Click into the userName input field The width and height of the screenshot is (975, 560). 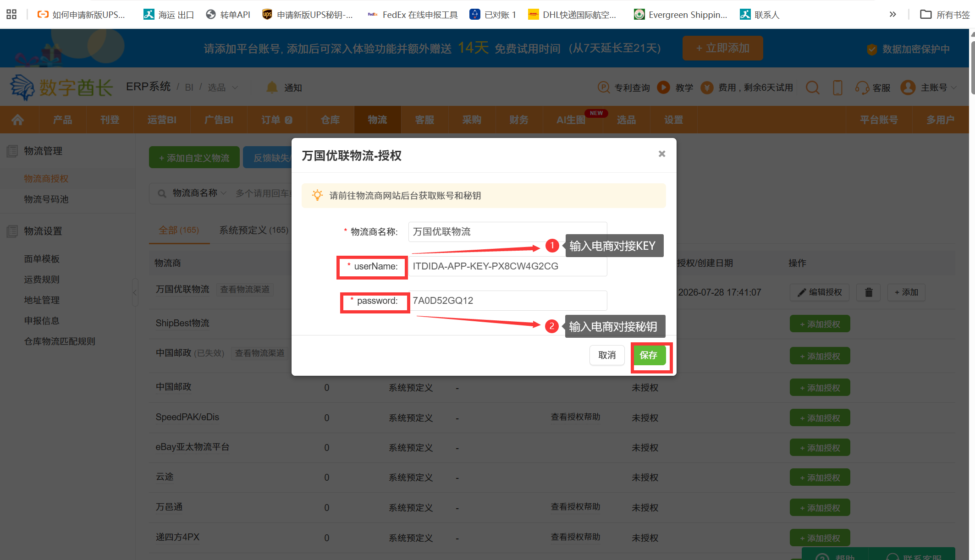(507, 266)
